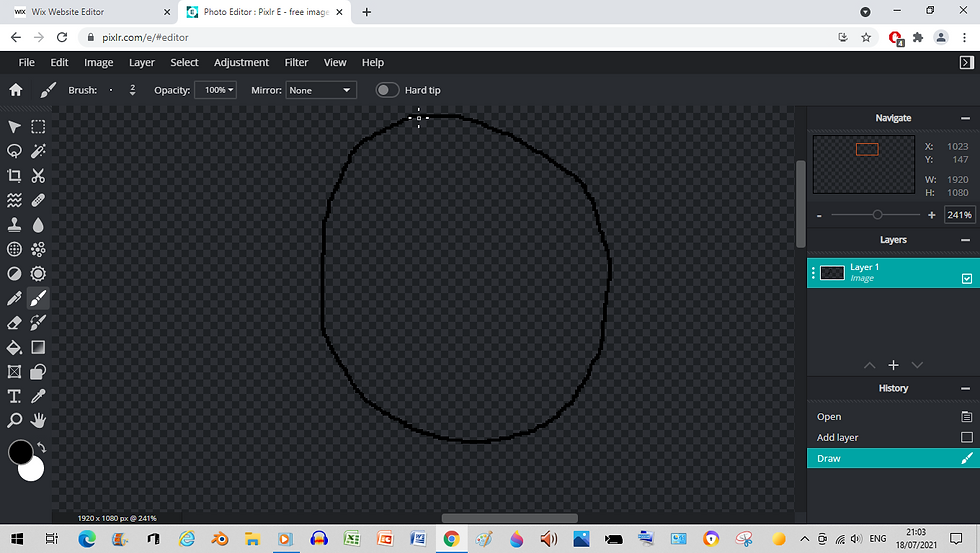Revert to Open history step
980x553 pixels.
click(893, 417)
